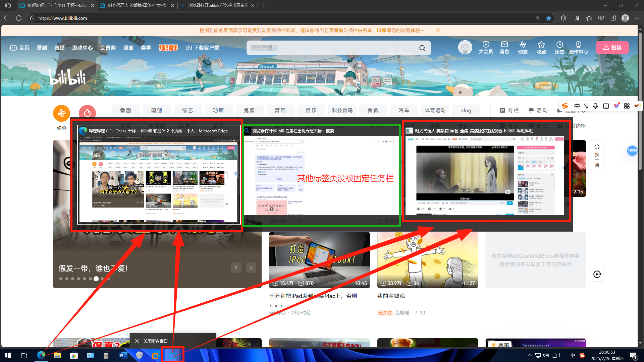Toggle Chinese/English input with 中 icon
The image size is (644, 362).
[577, 106]
